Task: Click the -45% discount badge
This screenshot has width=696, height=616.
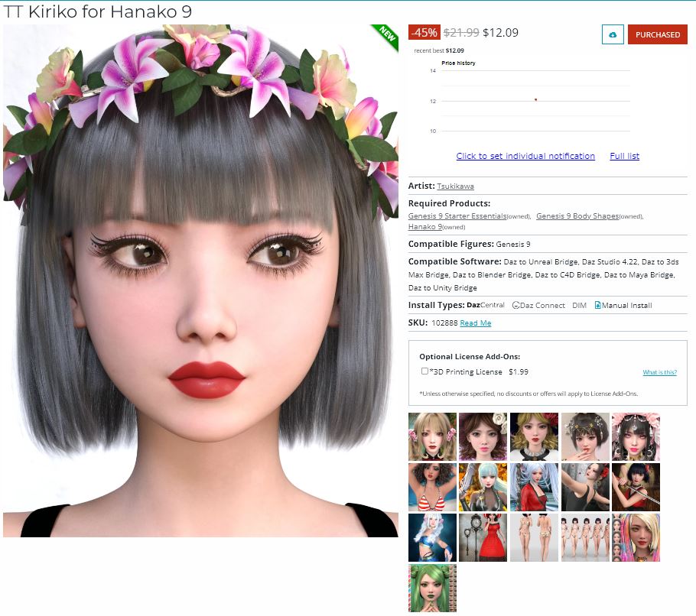Action: pos(424,32)
